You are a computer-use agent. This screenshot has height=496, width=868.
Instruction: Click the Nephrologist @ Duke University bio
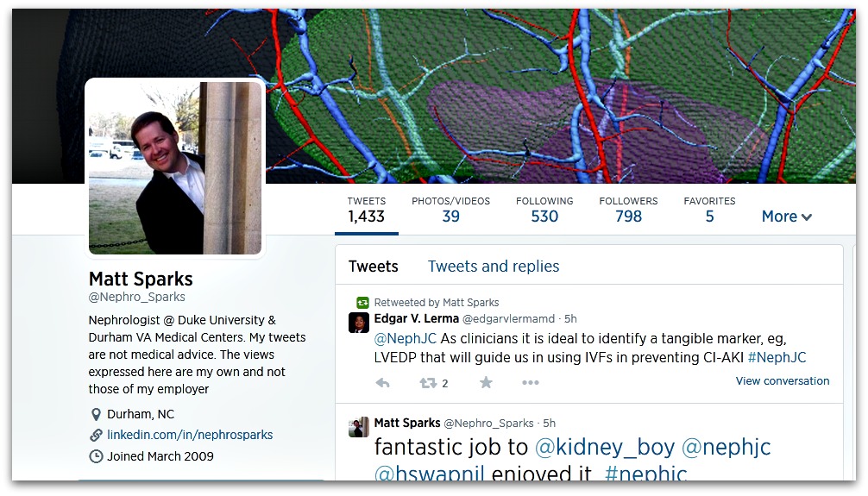197,355
